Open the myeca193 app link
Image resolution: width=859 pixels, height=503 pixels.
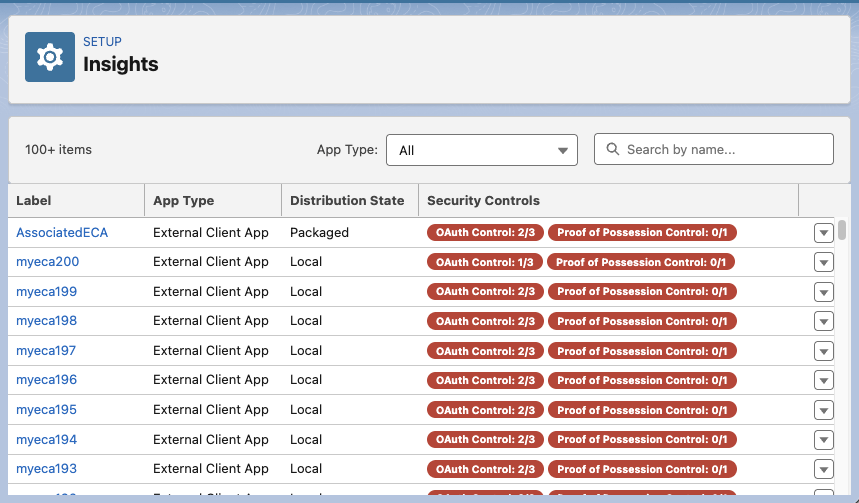pos(47,469)
